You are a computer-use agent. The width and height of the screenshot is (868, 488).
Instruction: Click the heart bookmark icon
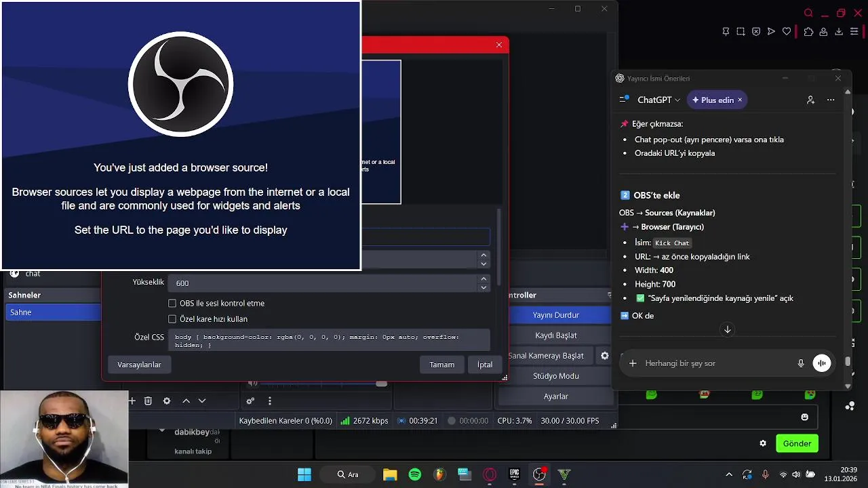tap(787, 31)
